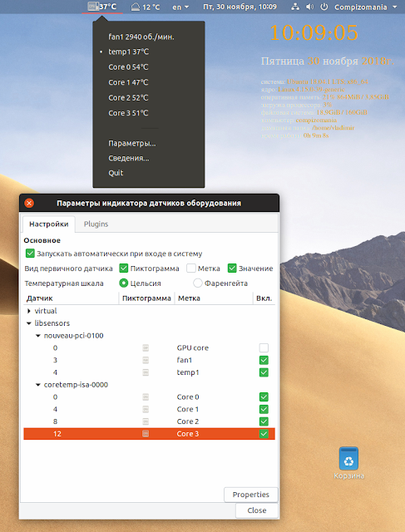Open the Compizomania user menu dropdown
Screen dimensions: 405x532
(x=366, y=7)
